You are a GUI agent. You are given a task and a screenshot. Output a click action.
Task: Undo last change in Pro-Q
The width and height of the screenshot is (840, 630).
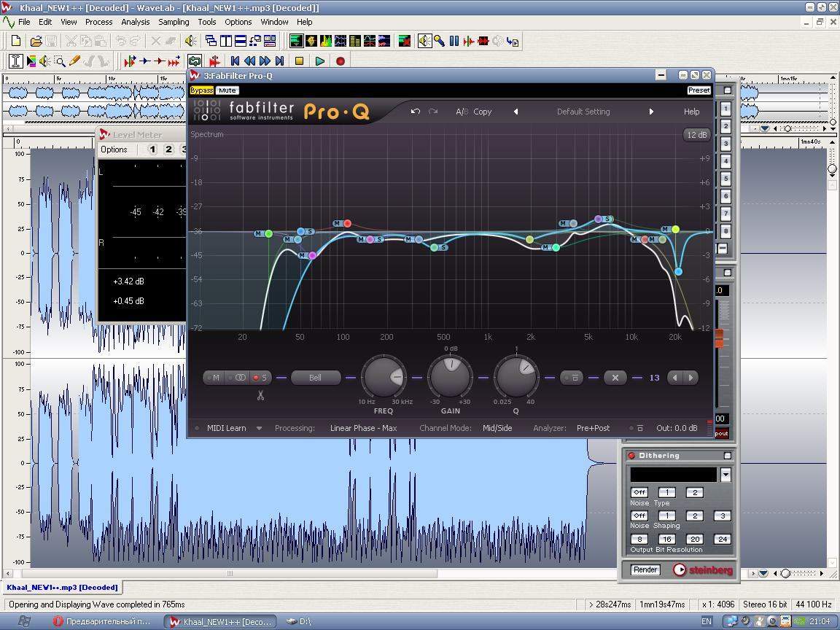415,112
